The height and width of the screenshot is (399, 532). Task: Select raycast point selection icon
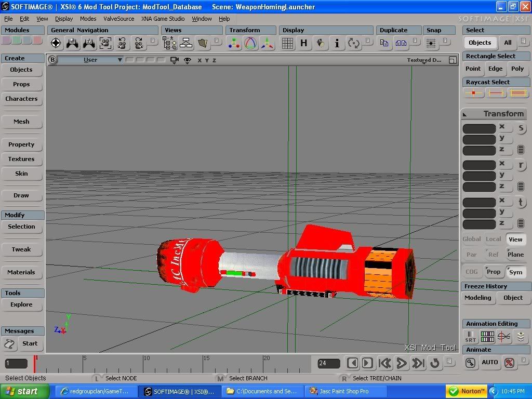point(473,92)
